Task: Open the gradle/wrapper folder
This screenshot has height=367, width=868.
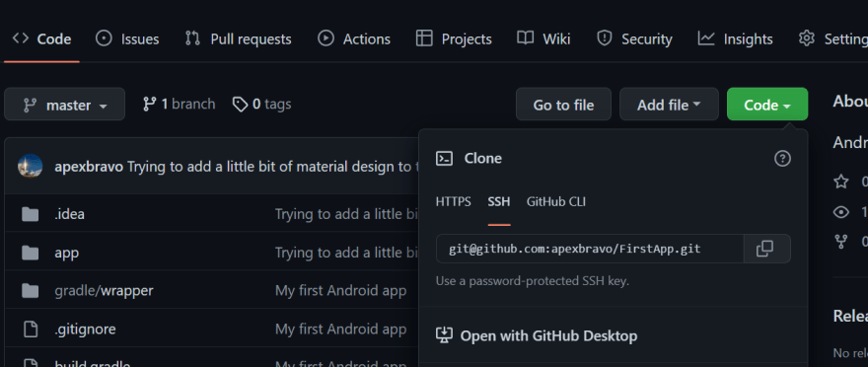Action: [x=104, y=291]
